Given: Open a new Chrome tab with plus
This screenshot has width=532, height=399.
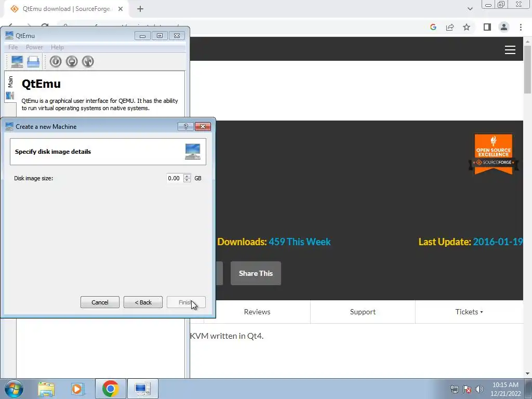Looking at the screenshot, I should [140, 9].
